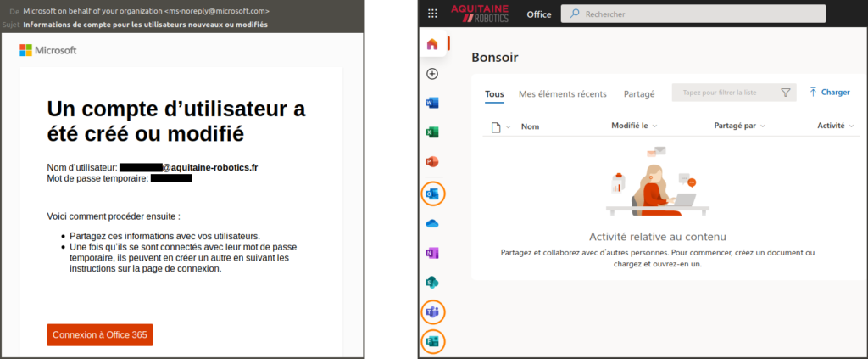The width and height of the screenshot is (868, 359).
Task: Click the 'Un compte d'utilisateur' heading
Action: [176, 121]
